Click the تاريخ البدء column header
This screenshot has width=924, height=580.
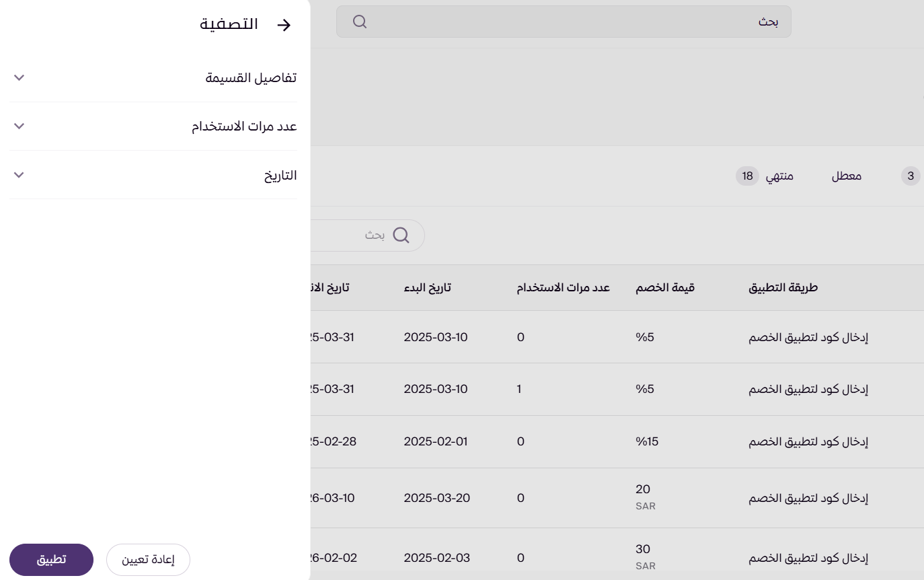point(427,288)
